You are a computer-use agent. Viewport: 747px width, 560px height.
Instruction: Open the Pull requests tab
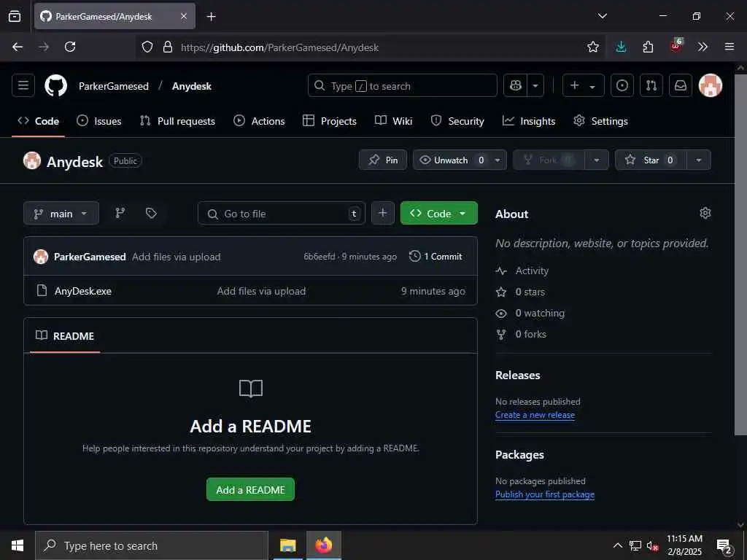pyautogui.click(x=177, y=121)
